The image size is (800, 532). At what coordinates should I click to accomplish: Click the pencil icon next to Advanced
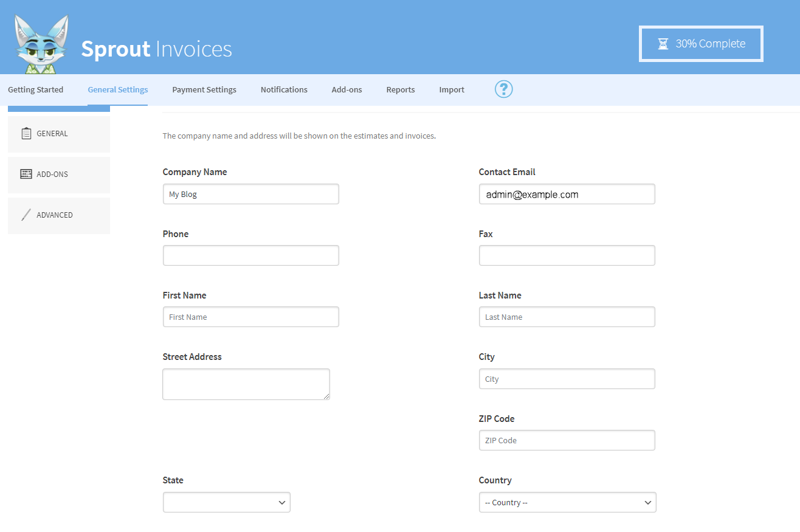pyautogui.click(x=26, y=215)
